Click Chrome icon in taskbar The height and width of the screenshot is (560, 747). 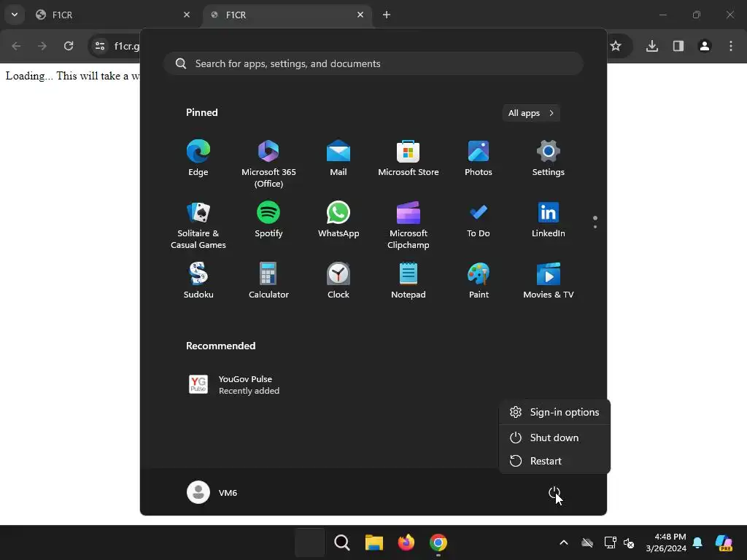[x=438, y=542]
